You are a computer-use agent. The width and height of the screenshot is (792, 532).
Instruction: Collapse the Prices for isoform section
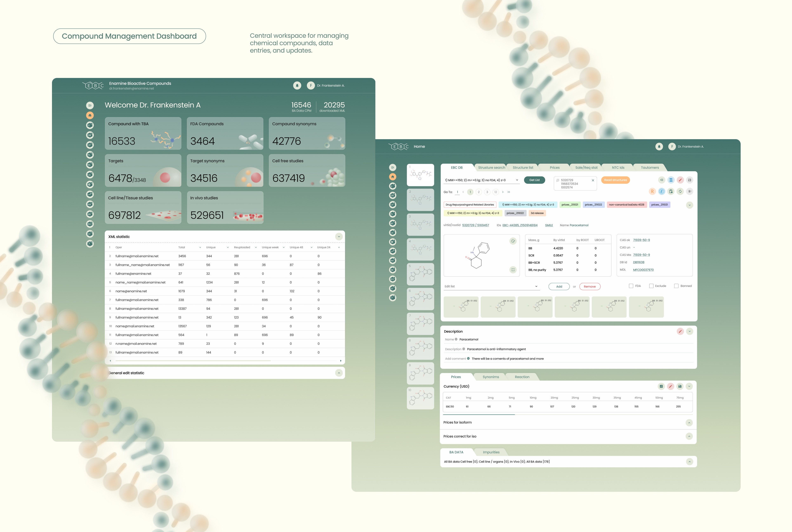(689, 423)
